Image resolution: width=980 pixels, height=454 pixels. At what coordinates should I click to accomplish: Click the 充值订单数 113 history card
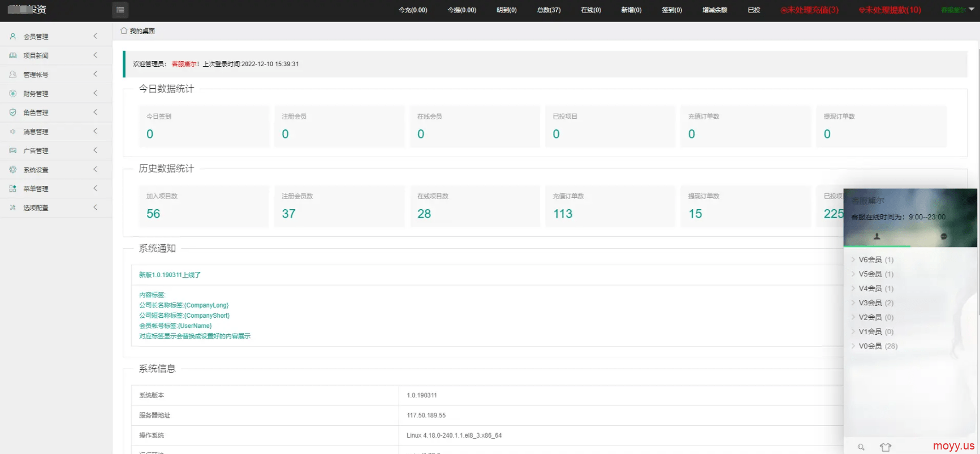[610, 206]
